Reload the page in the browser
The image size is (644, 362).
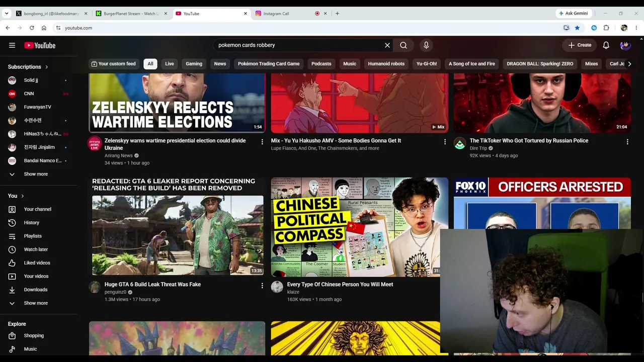click(x=32, y=28)
